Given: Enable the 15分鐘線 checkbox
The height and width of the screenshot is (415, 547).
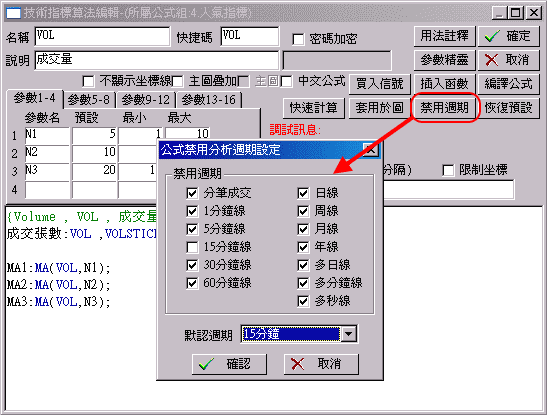Looking at the screenshot, I should click(192, 247).
